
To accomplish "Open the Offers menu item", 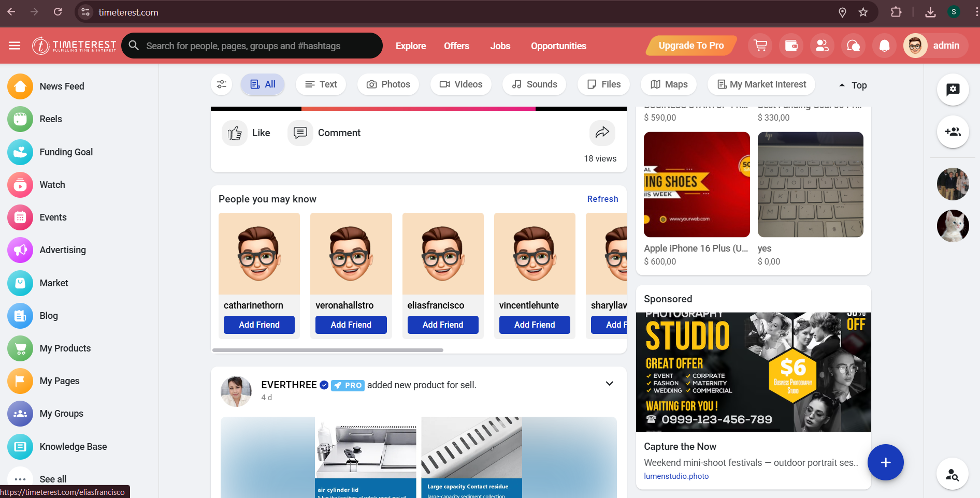I will point(456,46).
